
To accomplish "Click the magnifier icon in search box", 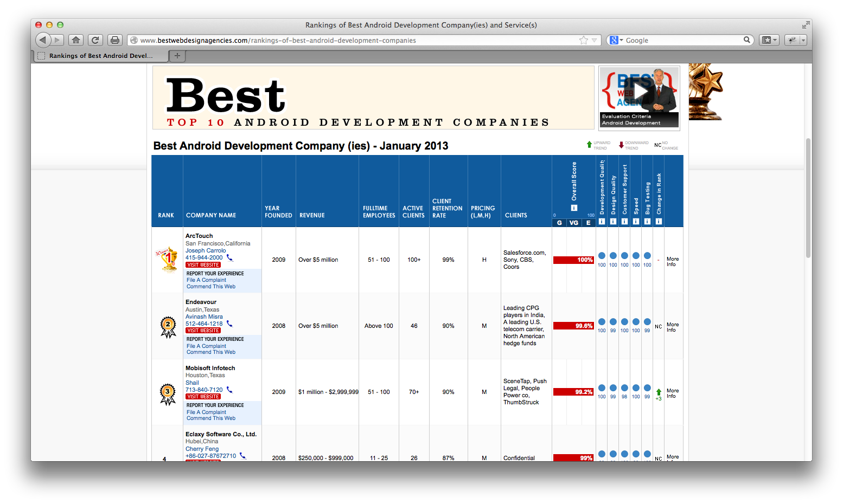I will pyautogui.click(x=747, y=40).
